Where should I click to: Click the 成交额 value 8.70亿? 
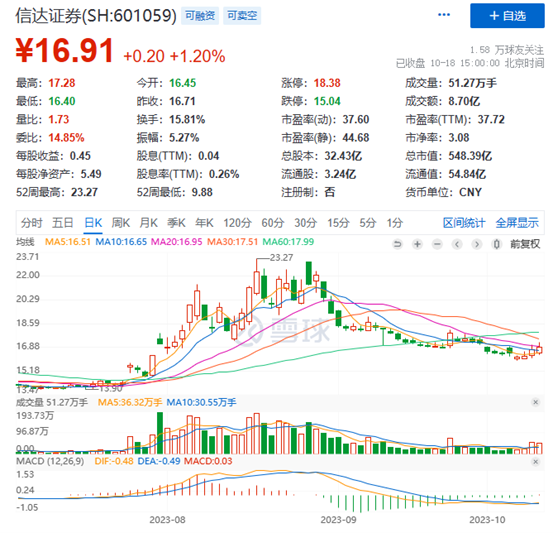tap(464, 102)
